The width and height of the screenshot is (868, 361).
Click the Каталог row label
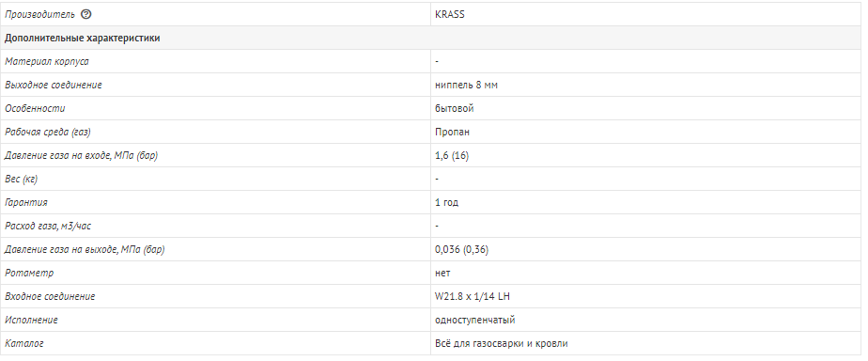tap(24, 344)
